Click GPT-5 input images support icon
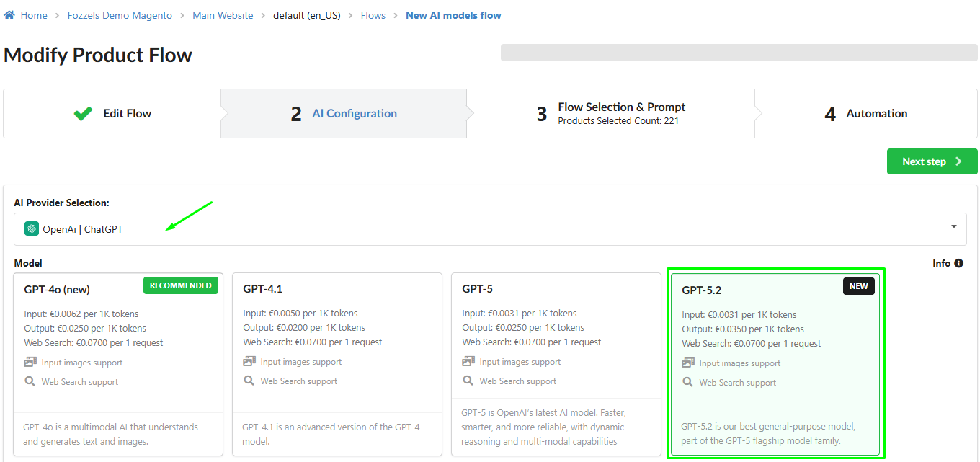This screenshot has width=980, height=462. click(x=468, y=362)
